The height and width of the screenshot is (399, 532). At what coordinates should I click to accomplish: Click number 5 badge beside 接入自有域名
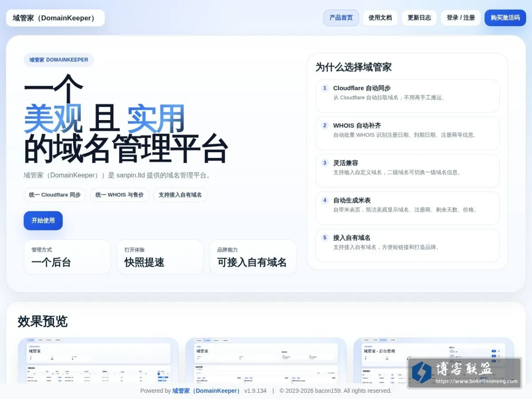click(x=325, y=238)
